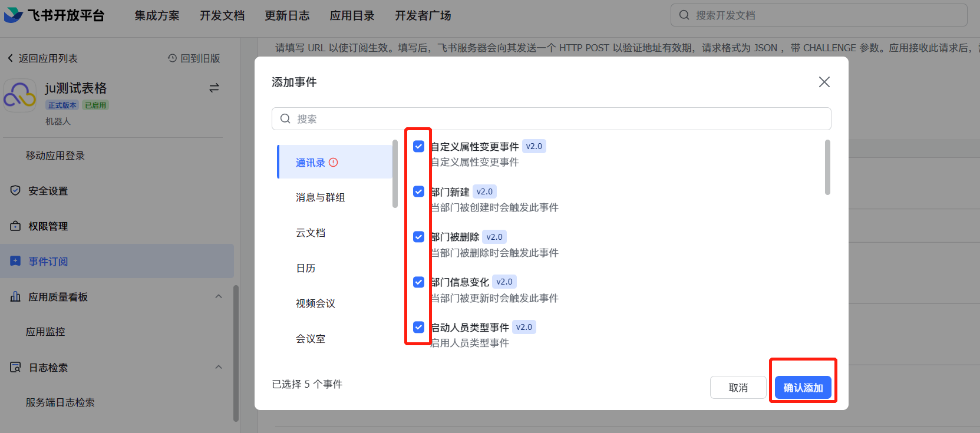
Task: Click the 正式版本 badge
Action: pyautogui.click(x=62, y=105)
